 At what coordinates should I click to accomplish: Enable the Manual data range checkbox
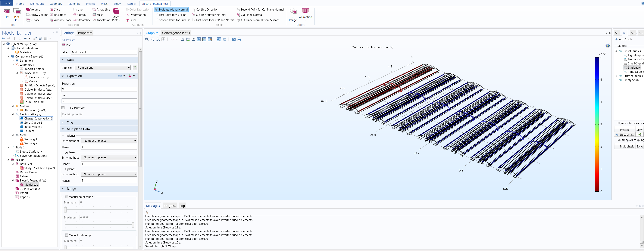coord(67,235)
